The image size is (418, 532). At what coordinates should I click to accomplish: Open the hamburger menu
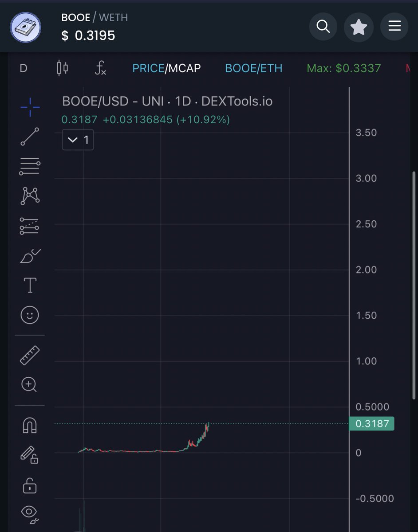coord(394,27)
